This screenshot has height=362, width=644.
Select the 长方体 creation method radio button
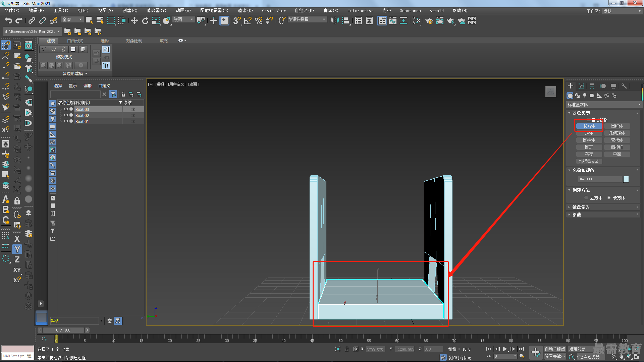point(609,198)
